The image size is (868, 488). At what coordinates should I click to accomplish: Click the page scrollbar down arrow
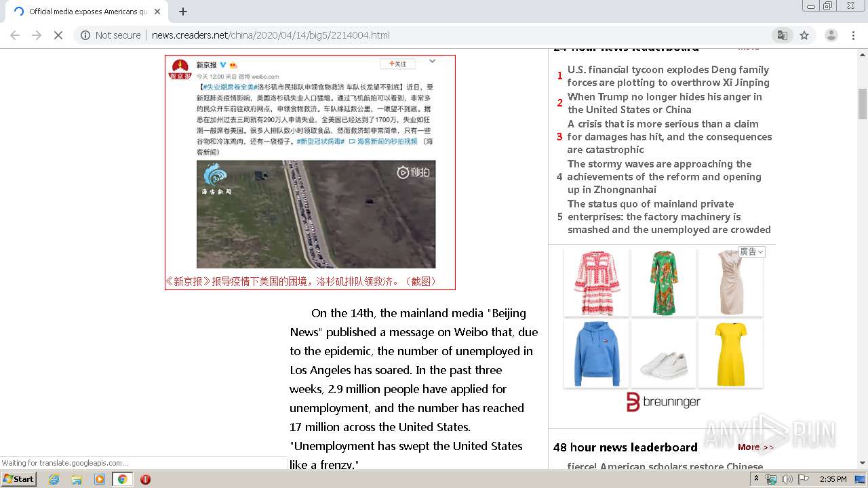point(863,463)
